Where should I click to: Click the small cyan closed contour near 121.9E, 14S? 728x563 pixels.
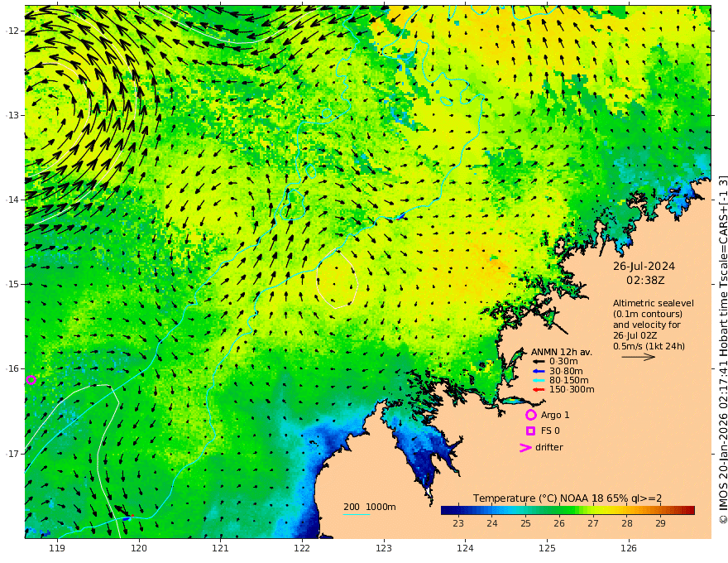pyautogui.click(x=292, y=205)
